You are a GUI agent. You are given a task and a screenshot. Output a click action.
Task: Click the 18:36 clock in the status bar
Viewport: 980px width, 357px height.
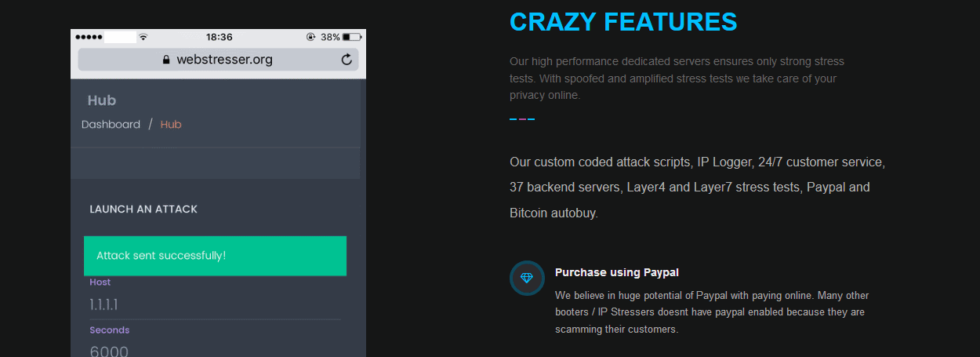point(219,37)
